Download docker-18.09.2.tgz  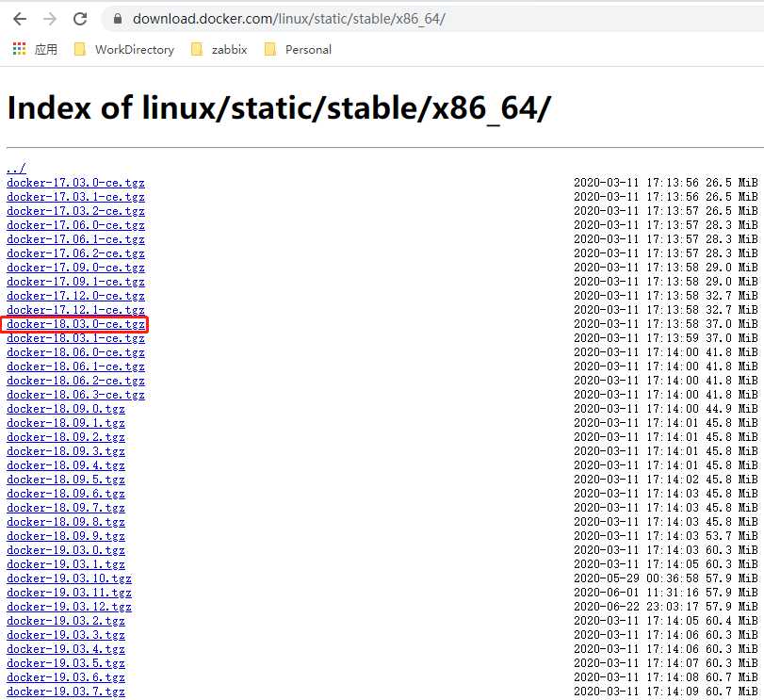(x=66, y=437)
